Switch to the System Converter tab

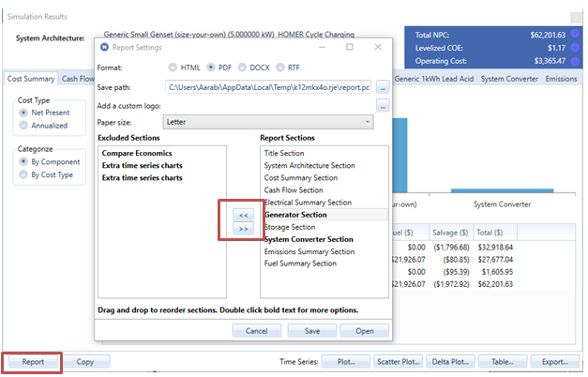[x=510, y=80]
